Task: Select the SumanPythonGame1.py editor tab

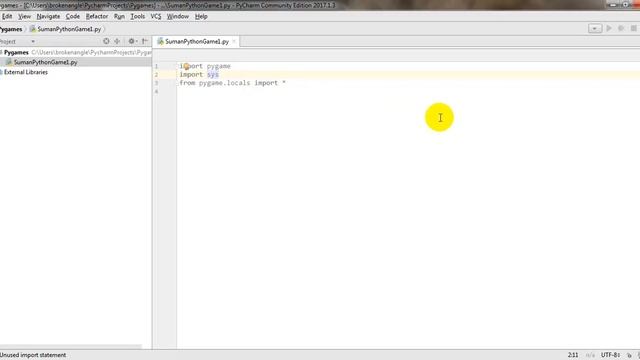Action: (196, 42)
